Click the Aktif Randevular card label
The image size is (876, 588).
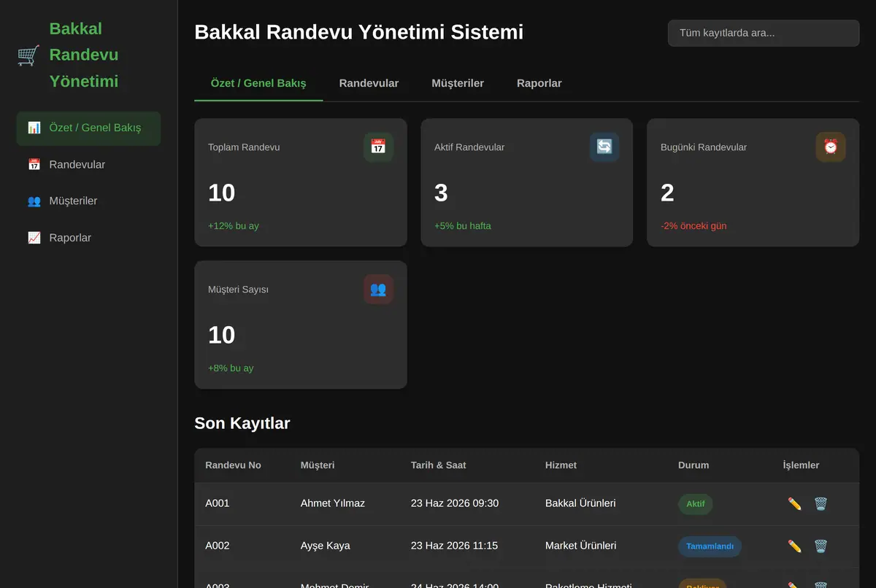click(x=469, y=147)
